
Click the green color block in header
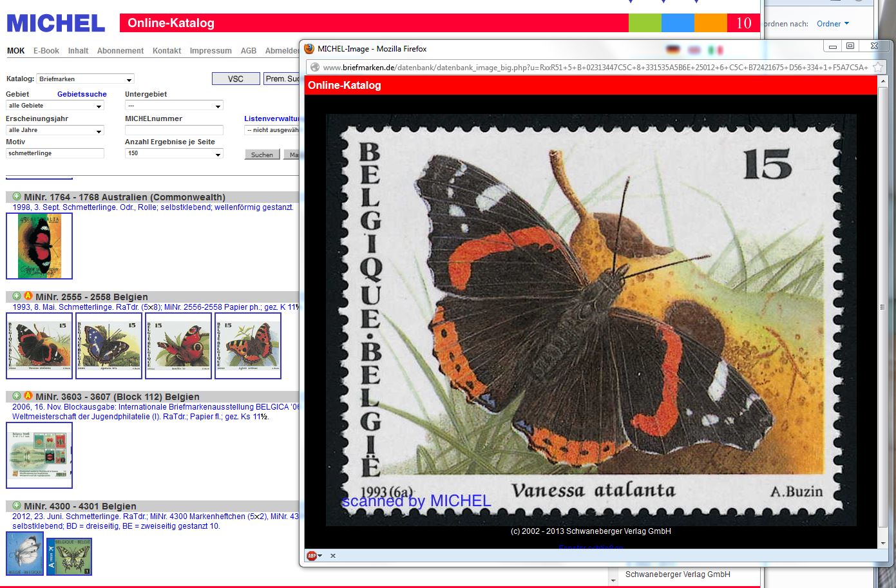(x=645, y=23)
